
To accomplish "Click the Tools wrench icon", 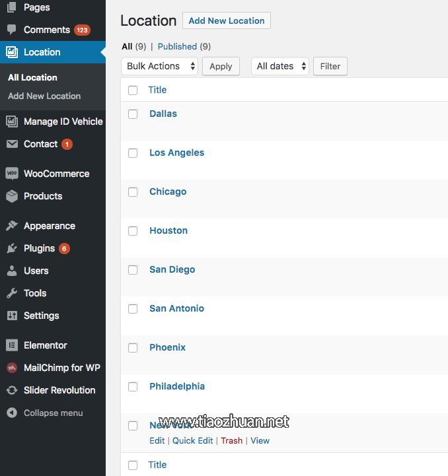I will point(12,293).
